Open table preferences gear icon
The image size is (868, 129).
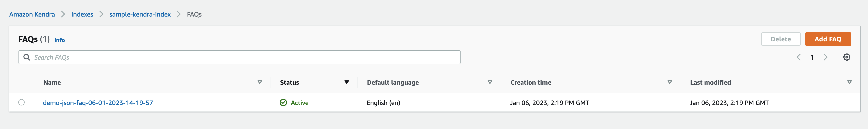click(847, 57)
